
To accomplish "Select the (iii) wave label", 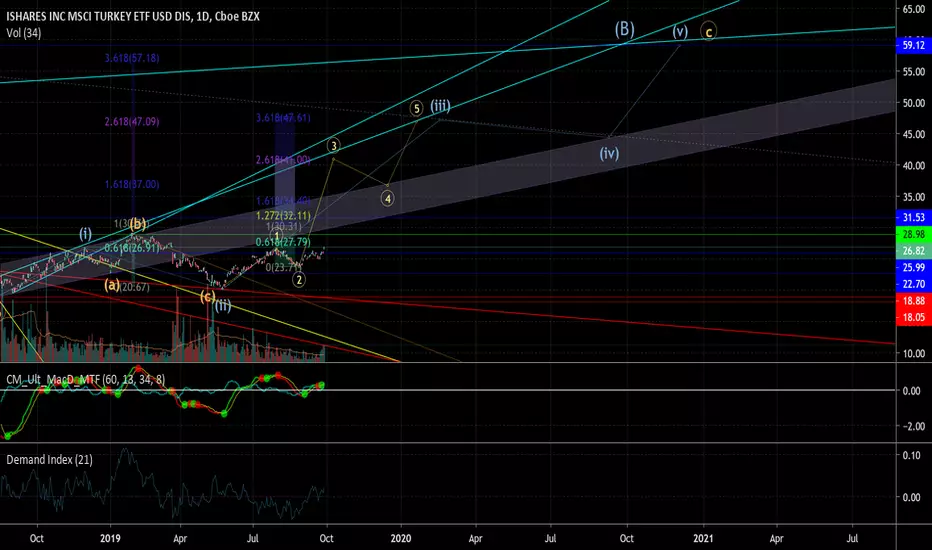I will click(440, 106).
